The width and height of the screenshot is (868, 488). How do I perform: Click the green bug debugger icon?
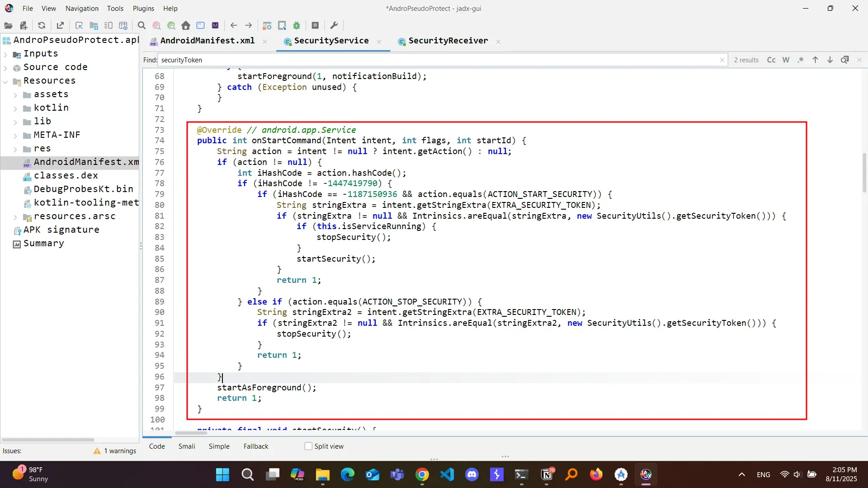297,25
